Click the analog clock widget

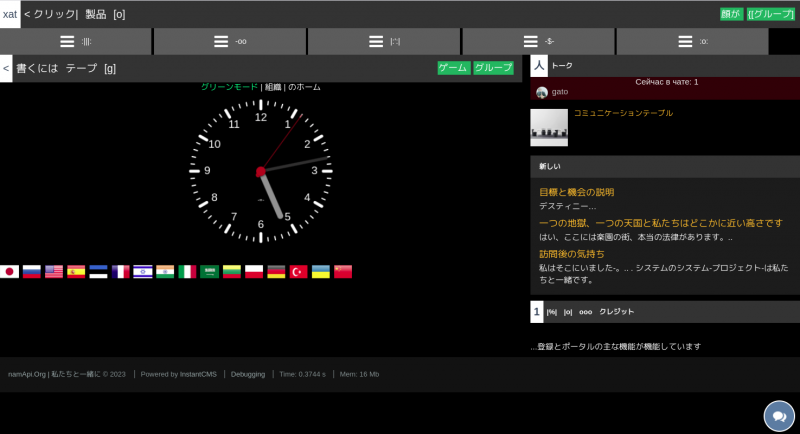click(261, 171)
